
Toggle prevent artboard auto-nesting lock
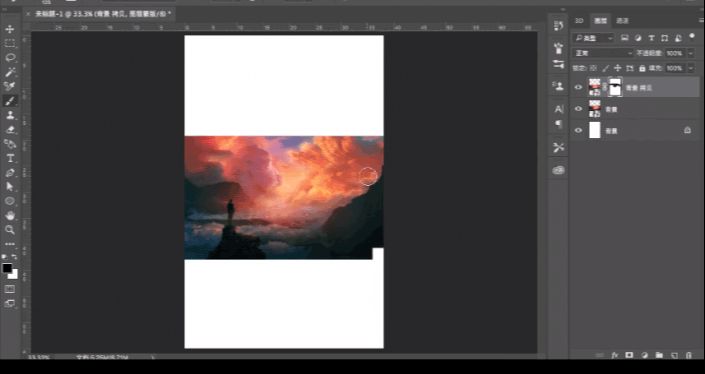630,68
